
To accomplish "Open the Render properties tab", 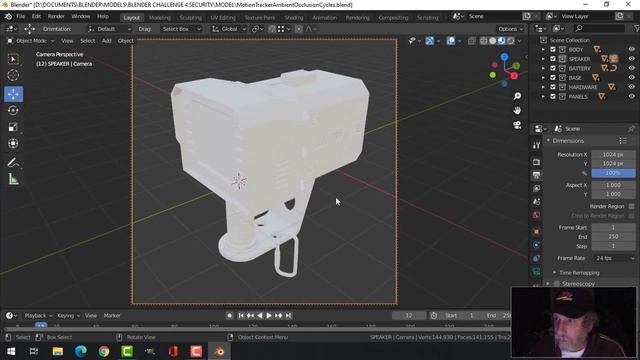I will click(536, 162).
